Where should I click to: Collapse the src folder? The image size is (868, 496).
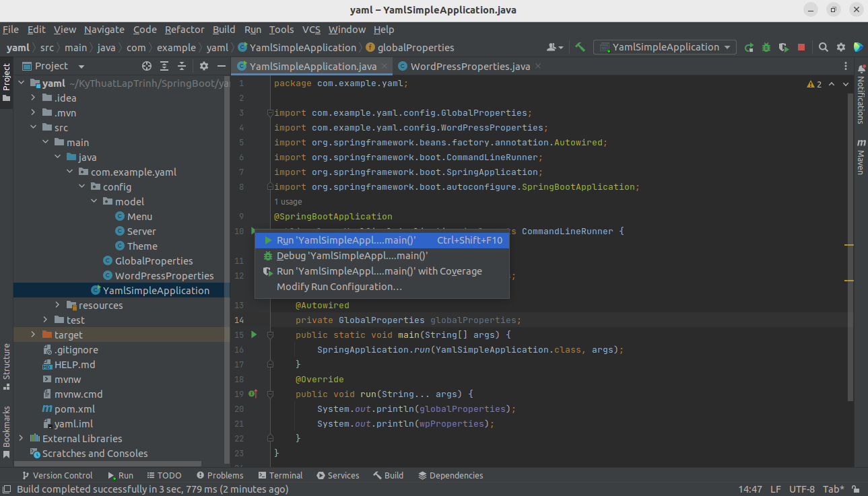(x=33, y=127)
